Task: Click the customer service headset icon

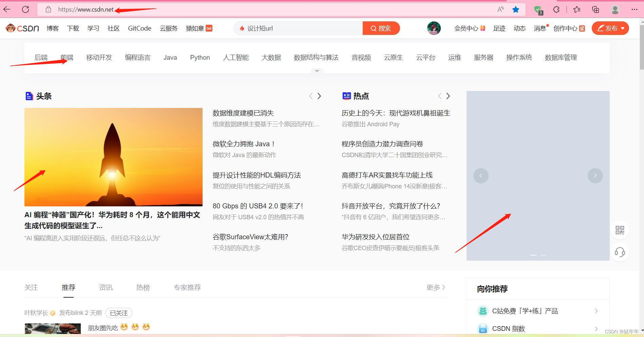Action: [x=620, y=252]
